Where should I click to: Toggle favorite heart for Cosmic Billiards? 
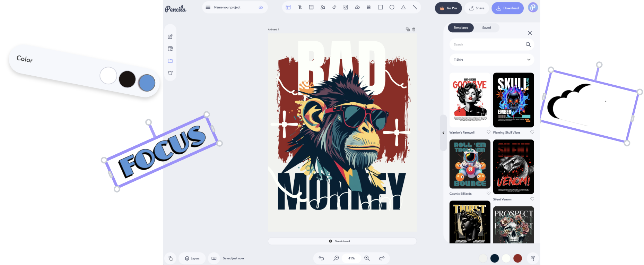click(x=488, y=194)
